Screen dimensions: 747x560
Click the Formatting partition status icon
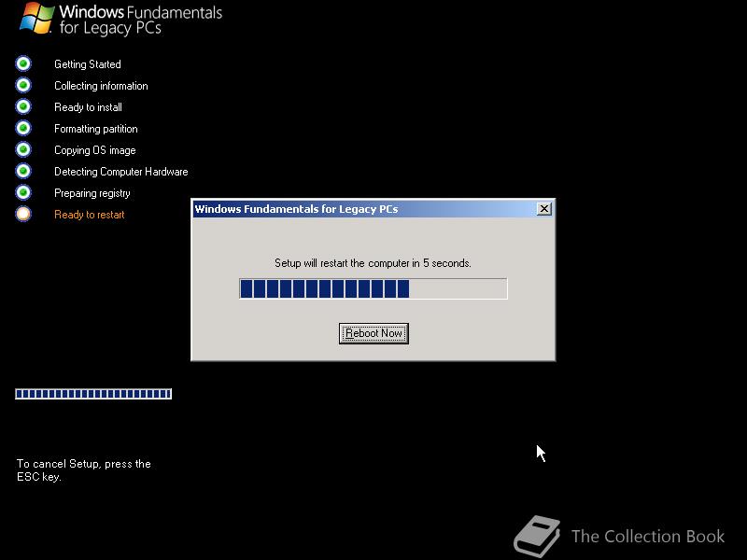tap(23, 128)
